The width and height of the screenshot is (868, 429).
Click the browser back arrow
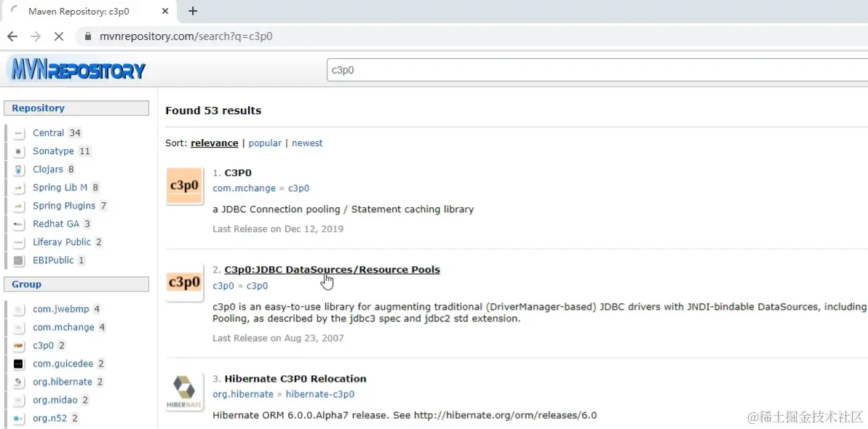(12, 36)
